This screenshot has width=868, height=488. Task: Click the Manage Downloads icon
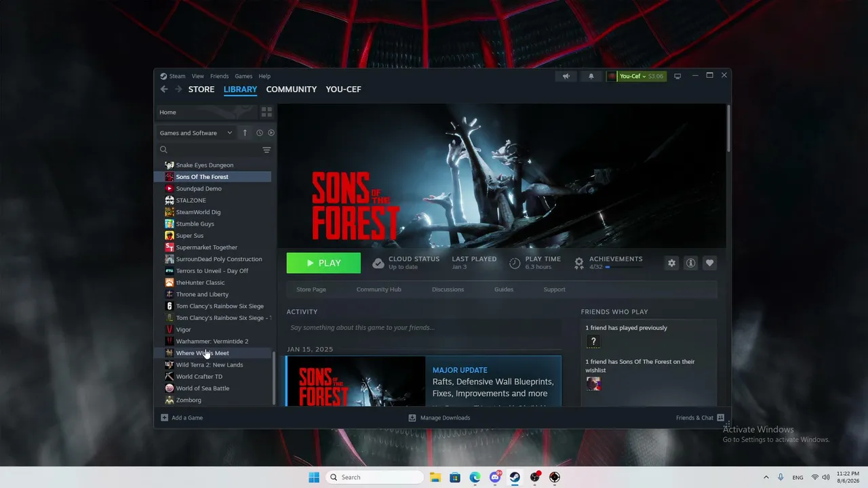pos(412,418)
